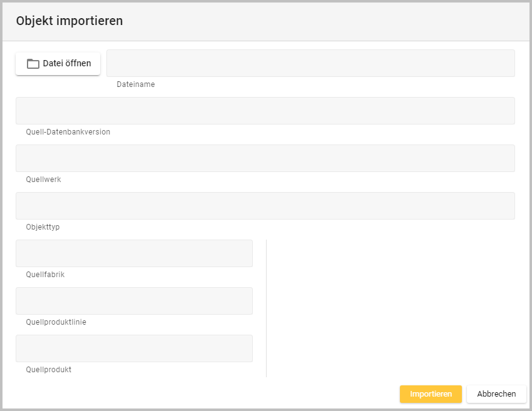Viewport: 532px width, 411px height.
Task: Click the Quellproduktlinie caption text
Action: [x=56, y=322]
